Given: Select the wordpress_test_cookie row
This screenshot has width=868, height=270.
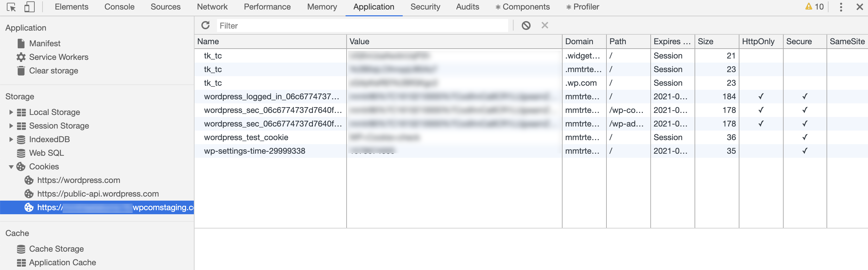Looking at the screenshot, I should click(531, 137).
